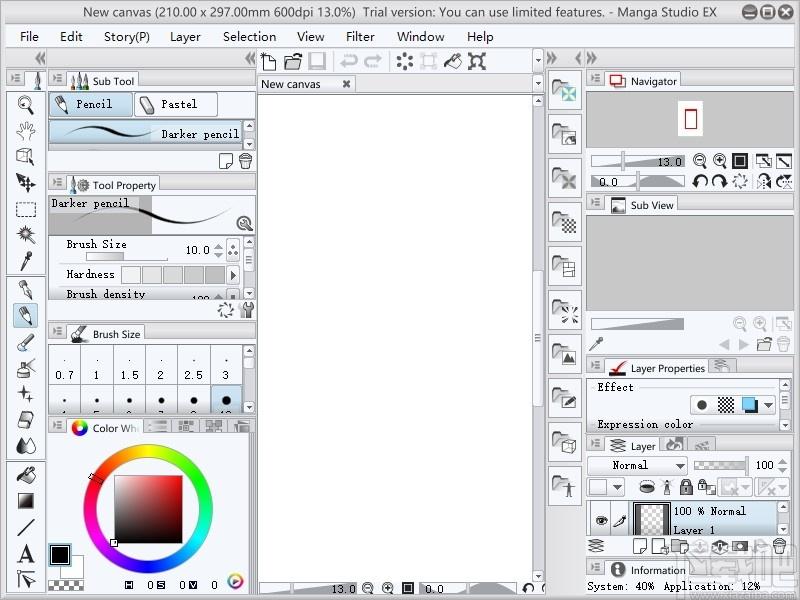Viewport: 800px width, 600px height.
Task: Toggle visibility eye of Layer 1
Action: click(602, 520)
